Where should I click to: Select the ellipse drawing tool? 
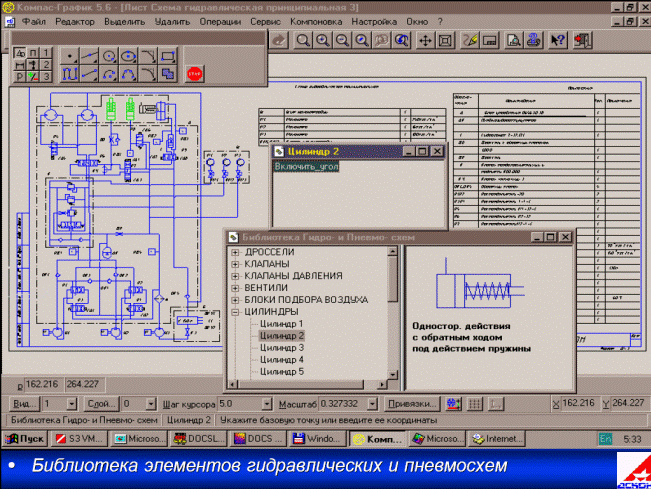pos(128,56)
